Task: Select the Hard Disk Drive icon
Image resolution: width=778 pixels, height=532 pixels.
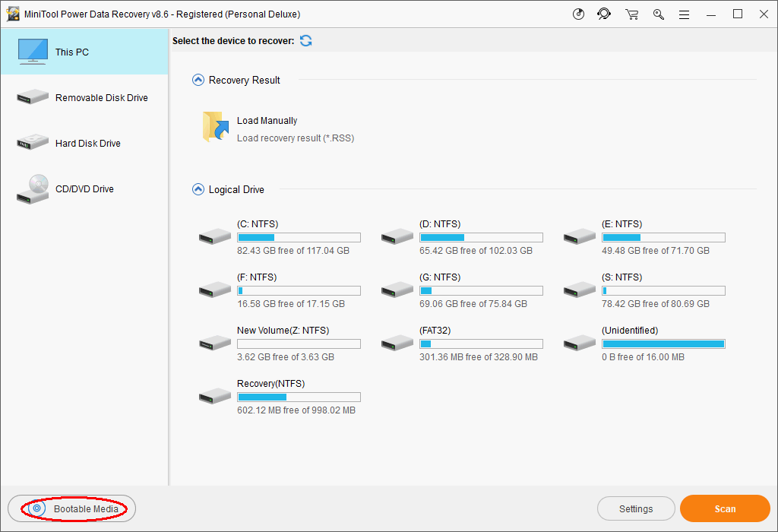Action: click(x=33, y=142)
